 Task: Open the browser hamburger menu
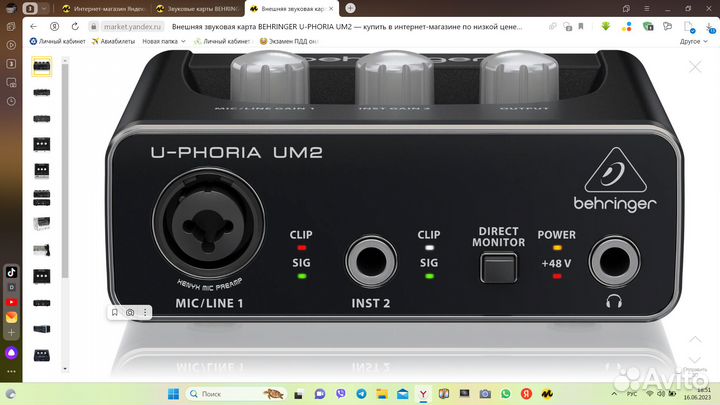(x=647, y=9)
